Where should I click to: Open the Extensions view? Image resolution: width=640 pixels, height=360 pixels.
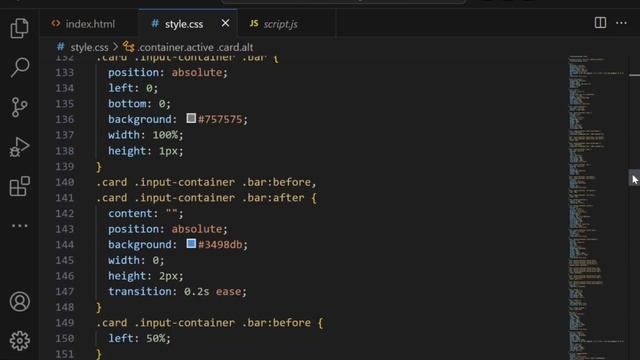click(19, 186)
